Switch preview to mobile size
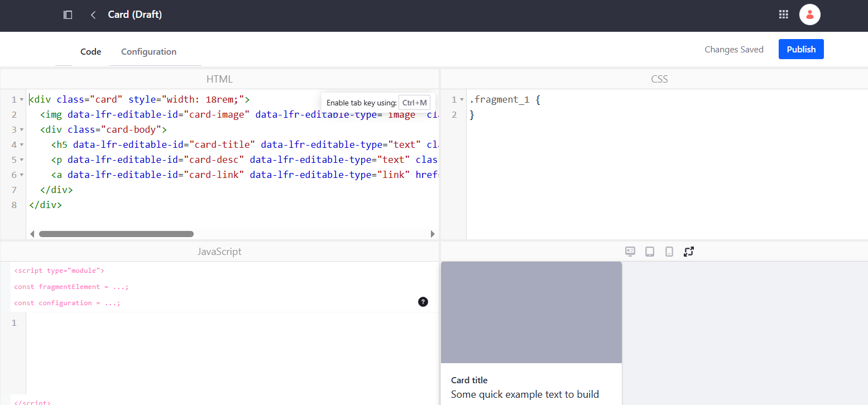The width and height of the screenshot is (868, 405). click(669, 252)
